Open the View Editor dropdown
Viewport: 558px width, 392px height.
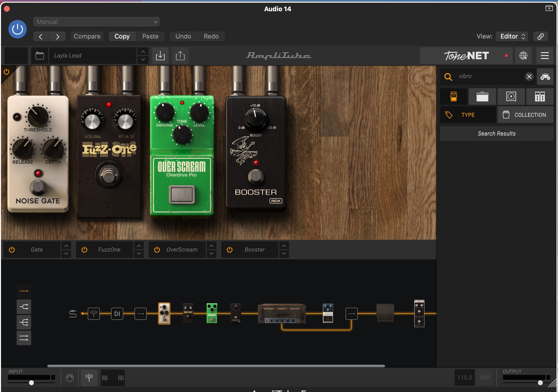512,37
